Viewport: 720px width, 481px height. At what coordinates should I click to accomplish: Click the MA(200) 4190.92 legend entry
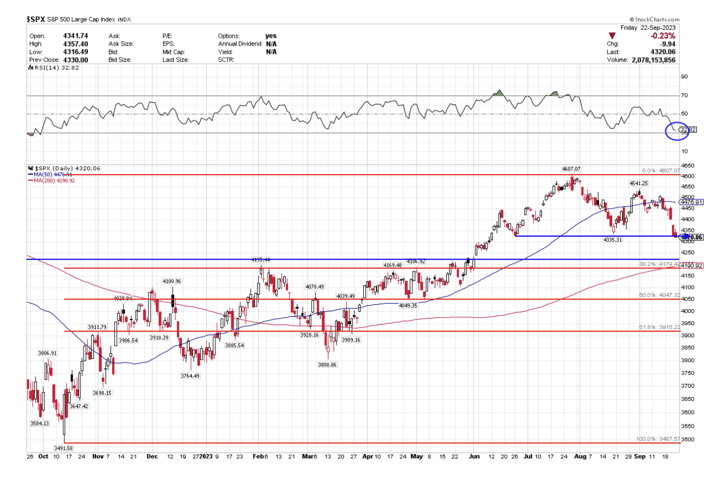pyautogui.click(x=51, y=181)
